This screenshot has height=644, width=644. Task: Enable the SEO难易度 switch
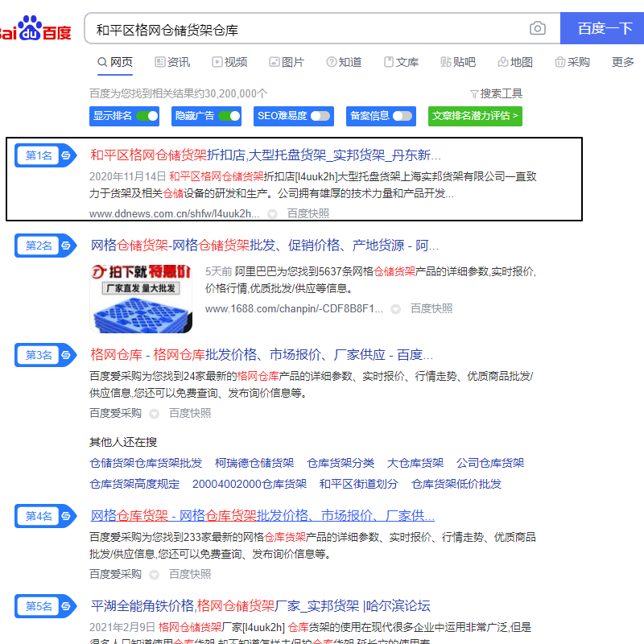pyautogui.click(x=320, y=116)
